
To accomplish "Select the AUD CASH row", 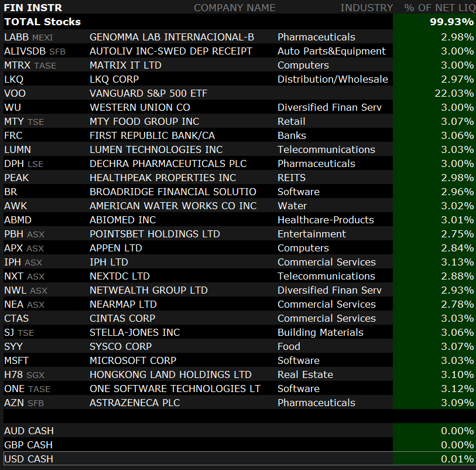I will tap(239, 431).
